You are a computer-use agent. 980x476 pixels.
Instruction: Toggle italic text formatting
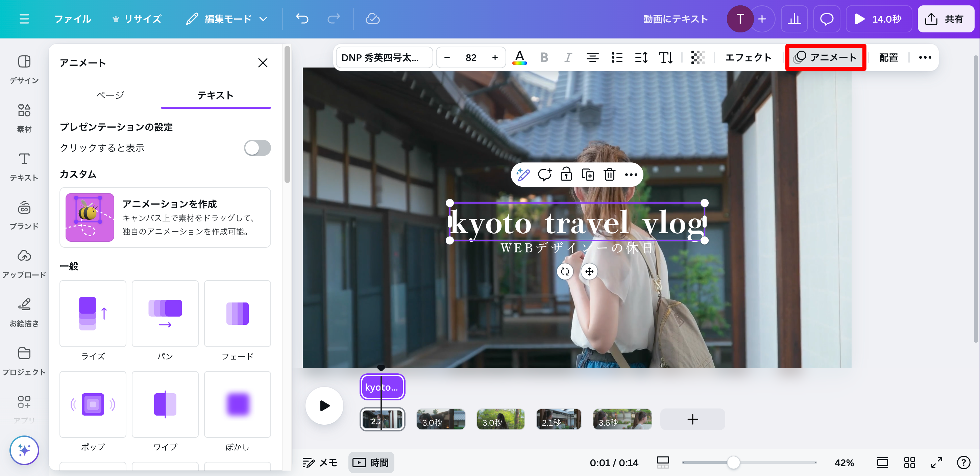pyautogui.click(x=568, y=57)
